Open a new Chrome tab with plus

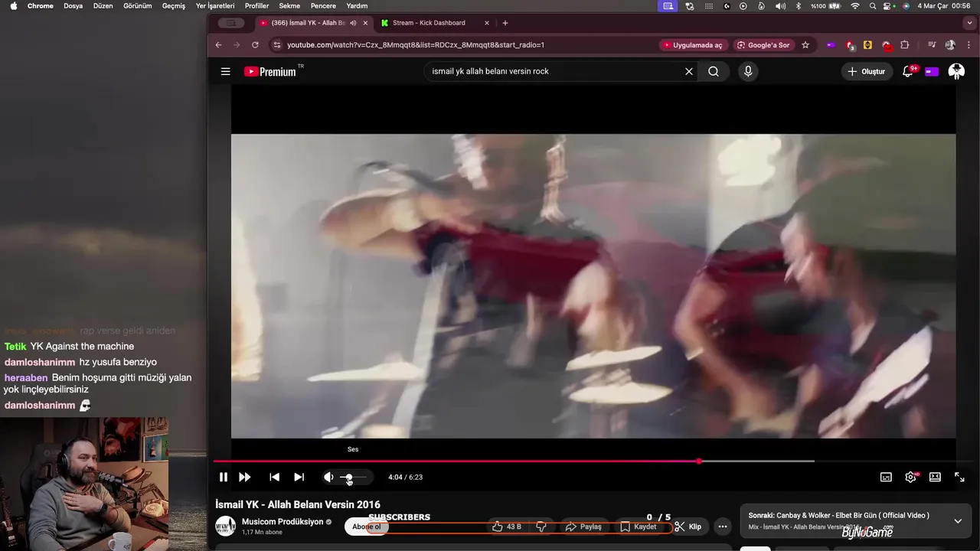(x=505, y=23)
